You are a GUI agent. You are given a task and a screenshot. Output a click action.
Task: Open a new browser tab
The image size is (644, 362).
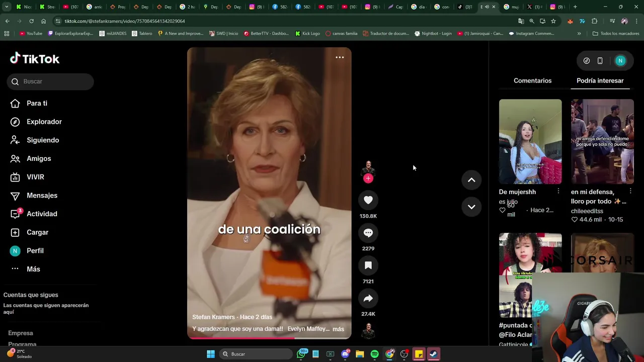click(x=575, y=7)
